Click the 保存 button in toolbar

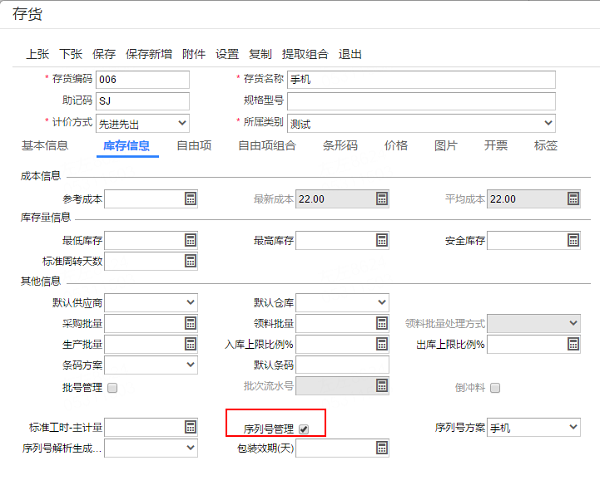point(104,54)
